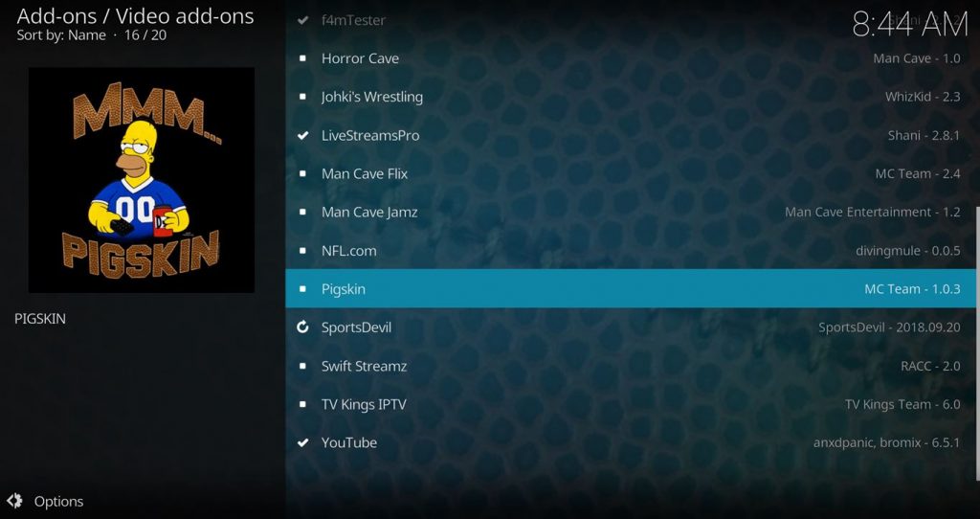
Task: Click the square icon beside TV Kings IPTV
Action: pos(303,404)
